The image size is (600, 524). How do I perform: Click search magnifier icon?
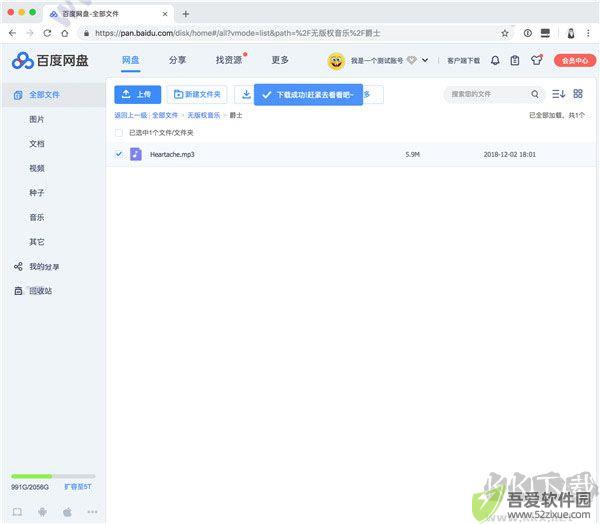point(535,94)
